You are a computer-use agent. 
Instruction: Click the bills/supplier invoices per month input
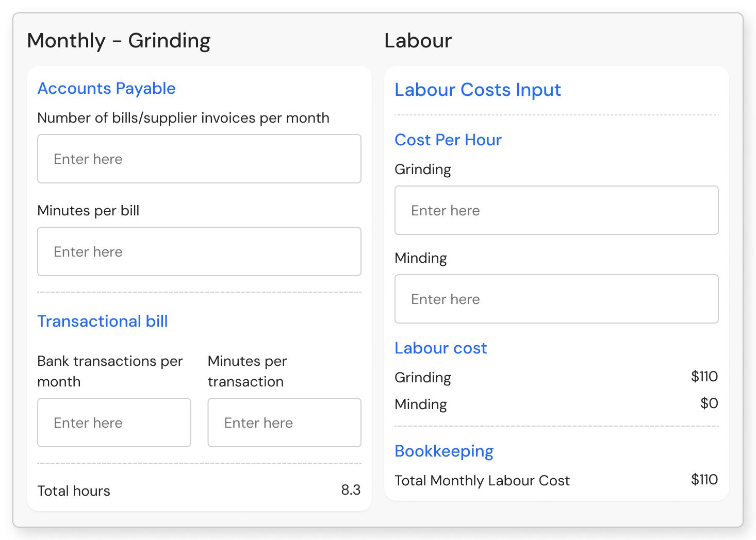(x=199, y=159)
